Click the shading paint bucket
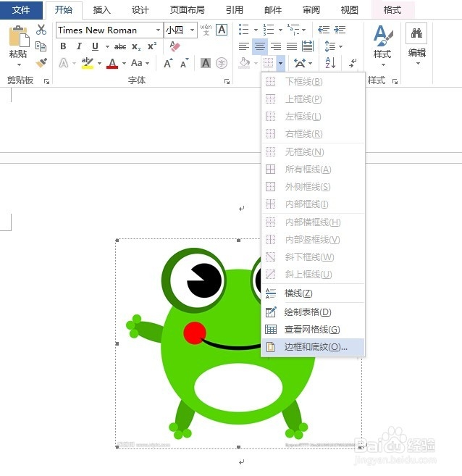The image size is (462, 476). tap(244, 63)
